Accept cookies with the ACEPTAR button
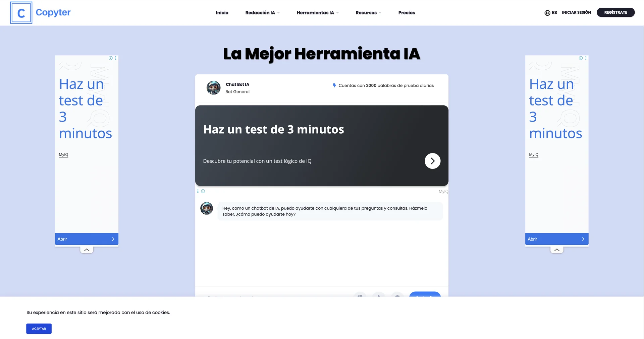 pyautogui.click(x=39, y=329)
